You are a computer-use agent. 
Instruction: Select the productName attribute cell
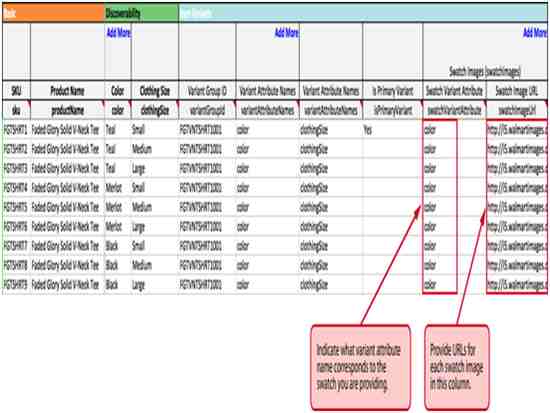pyautogui.click(x=67, y=111)
